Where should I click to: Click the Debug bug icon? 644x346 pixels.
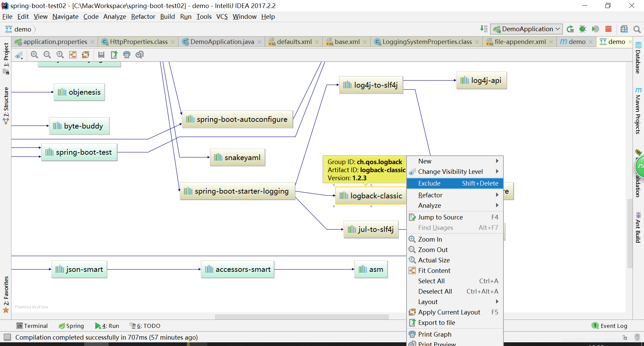click(x=583, y=29)
